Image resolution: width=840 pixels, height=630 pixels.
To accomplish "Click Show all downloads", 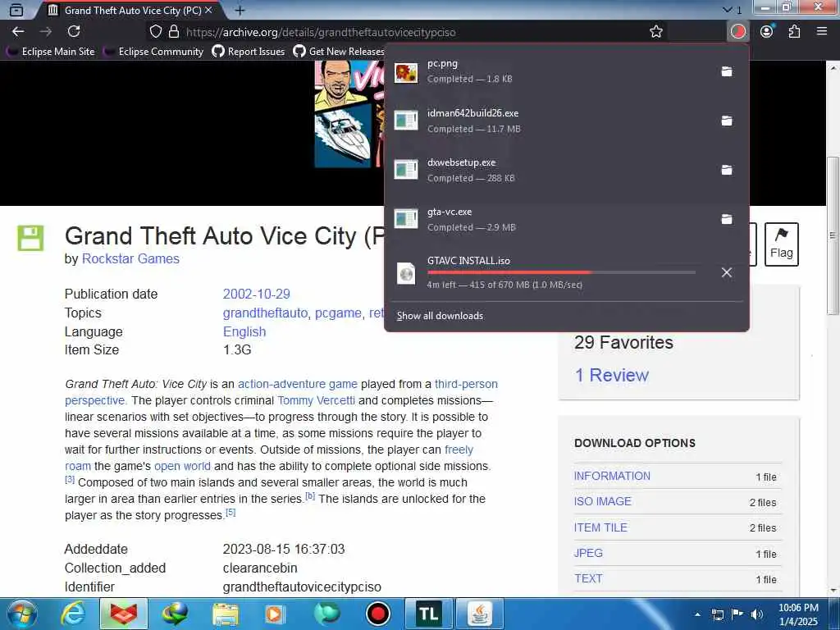I will (440, 316).
